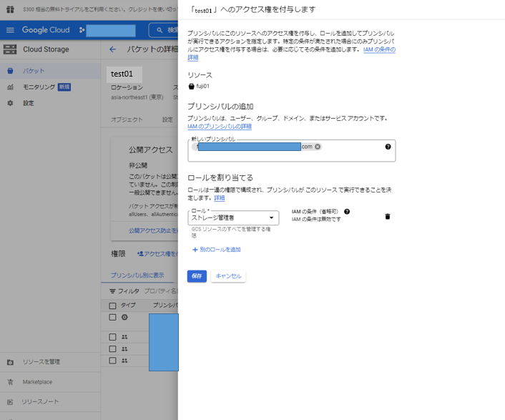Open IAM の条件の詳細 link
The width and height of the screenshot is (505, 420).
(379, 49)
